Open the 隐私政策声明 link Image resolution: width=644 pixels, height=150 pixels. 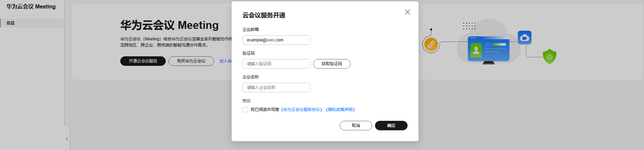pos(340,110)
